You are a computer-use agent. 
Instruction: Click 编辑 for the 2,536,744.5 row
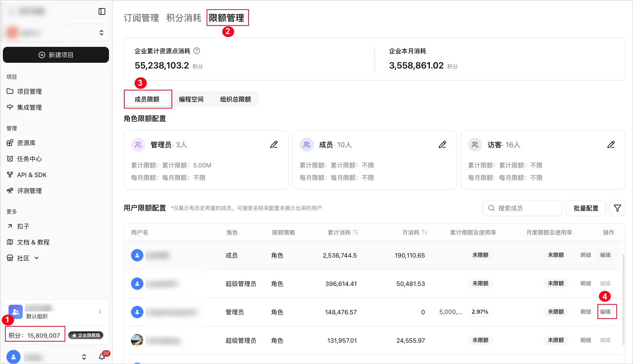(x=605, y=255)
